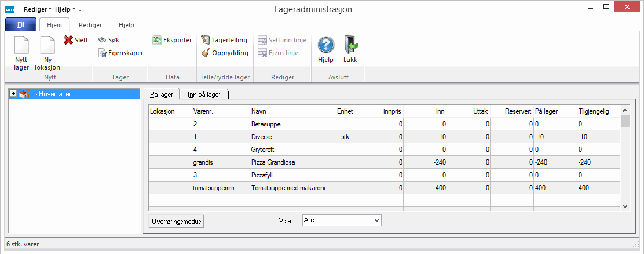Click the Nytt lager icon

tap(21, 46)
